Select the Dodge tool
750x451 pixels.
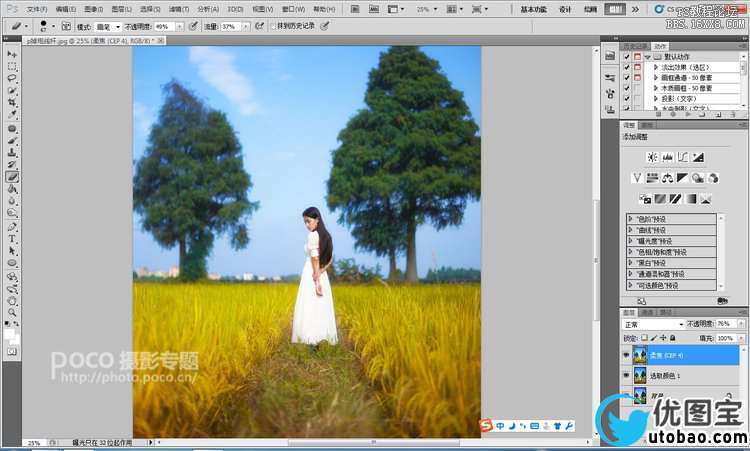[x=12, y=213]
